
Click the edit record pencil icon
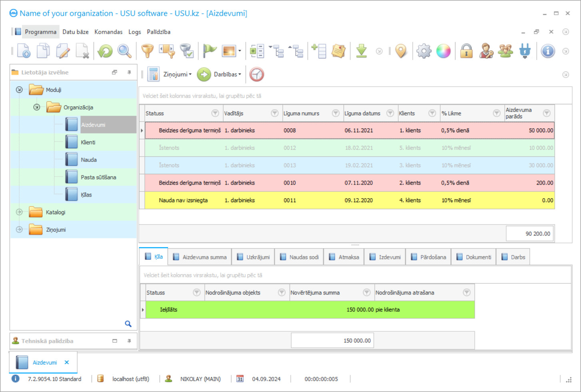point(63,51)
